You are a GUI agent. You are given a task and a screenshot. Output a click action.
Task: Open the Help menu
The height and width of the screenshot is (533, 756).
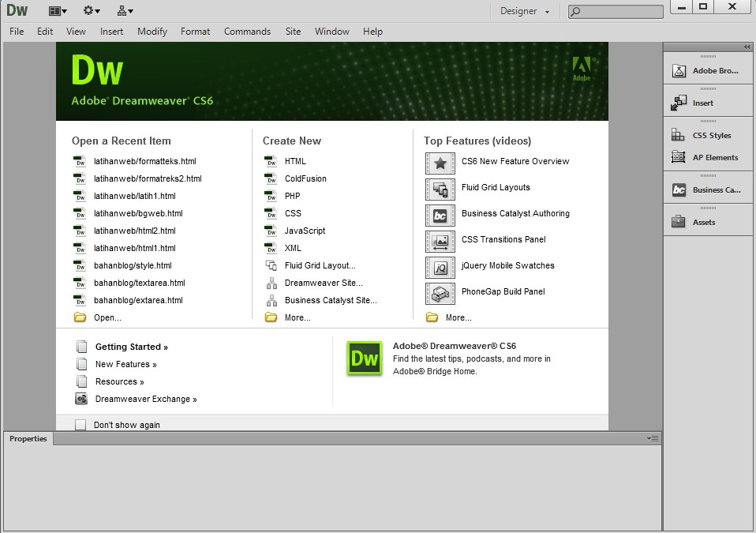(372, 32)
